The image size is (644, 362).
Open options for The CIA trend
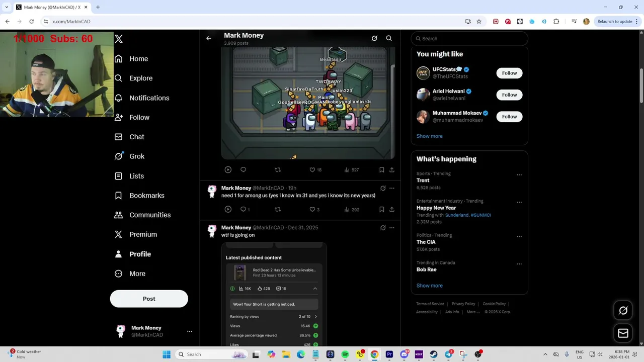519,236
